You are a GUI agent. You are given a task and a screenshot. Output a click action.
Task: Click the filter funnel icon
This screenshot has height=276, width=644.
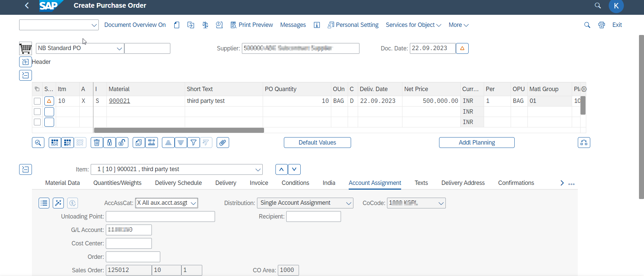194,143
